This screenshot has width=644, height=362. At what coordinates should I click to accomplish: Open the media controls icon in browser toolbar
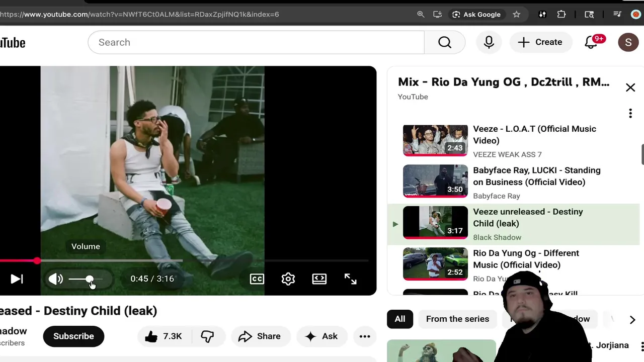point(617,15)
